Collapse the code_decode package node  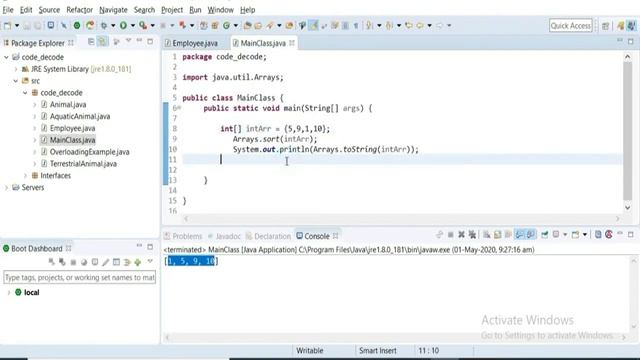click(x=25, y=93)
